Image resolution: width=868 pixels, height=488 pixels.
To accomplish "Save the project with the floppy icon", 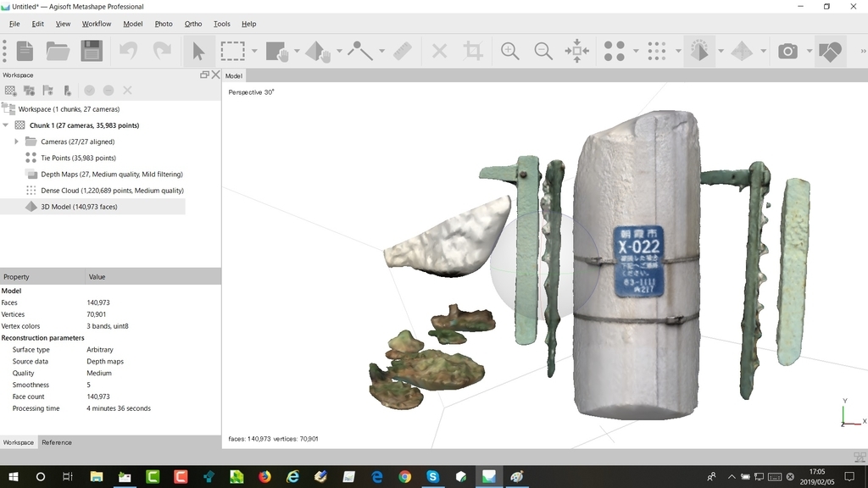I will pyautogui.click(x=92, y=51).
